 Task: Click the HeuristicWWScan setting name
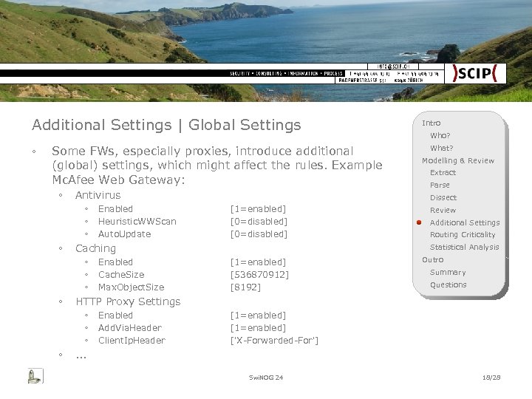point(137,222)
